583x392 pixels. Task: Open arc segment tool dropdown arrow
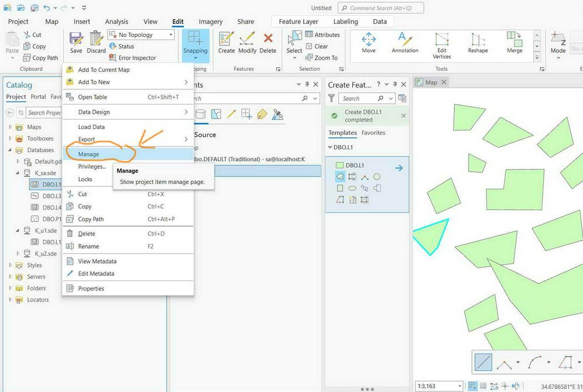pos(549,362)
